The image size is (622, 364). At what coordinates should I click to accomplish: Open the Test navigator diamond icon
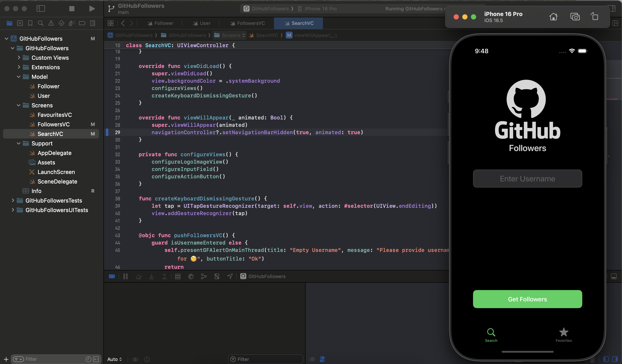(61, 23)
